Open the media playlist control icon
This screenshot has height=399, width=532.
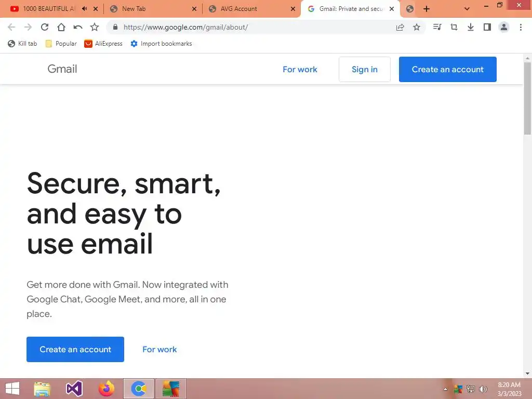(437, 27)
